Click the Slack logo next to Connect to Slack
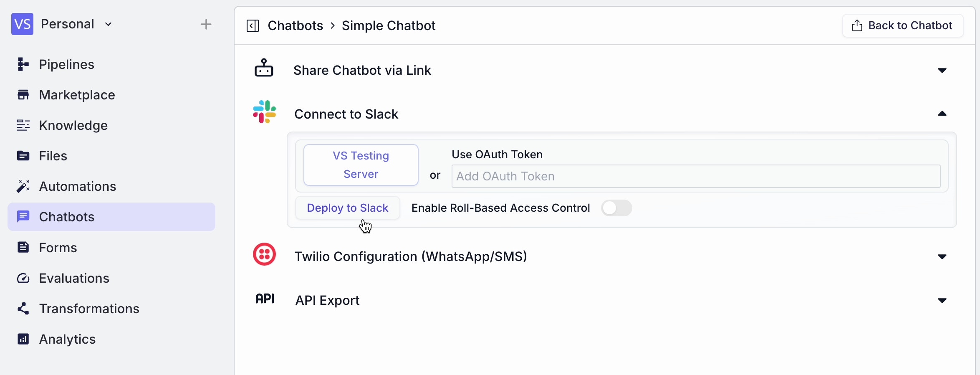This screenshot has height=375, width=980. pyautogui.click(x=264, y=112)
